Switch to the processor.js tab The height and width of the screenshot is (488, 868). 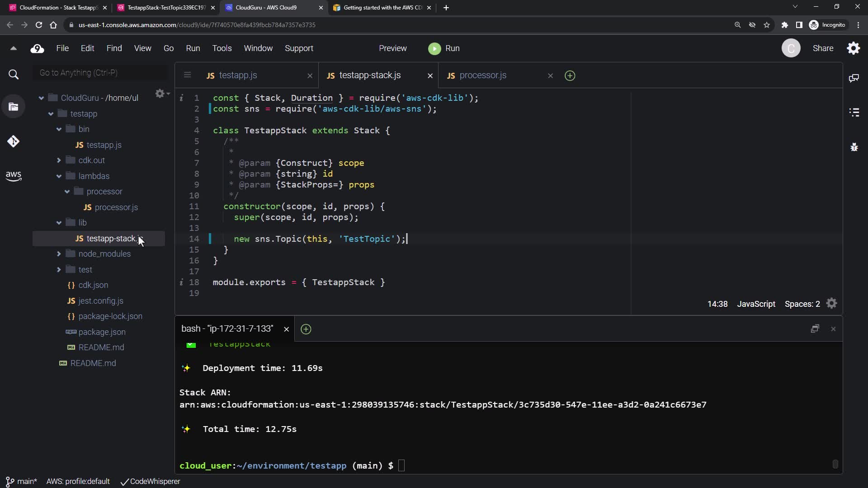pyautogui.click(x=482, y=75)
